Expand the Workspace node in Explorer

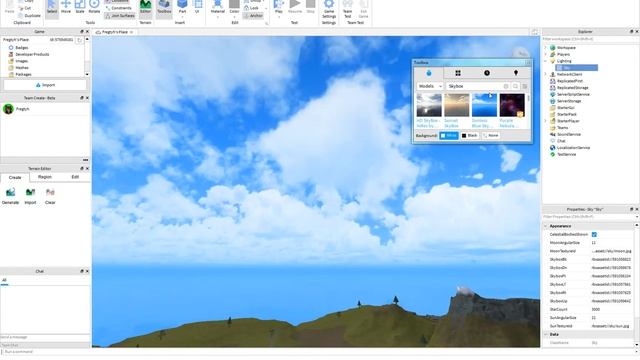pyautogui.click(x=546, y=48)
